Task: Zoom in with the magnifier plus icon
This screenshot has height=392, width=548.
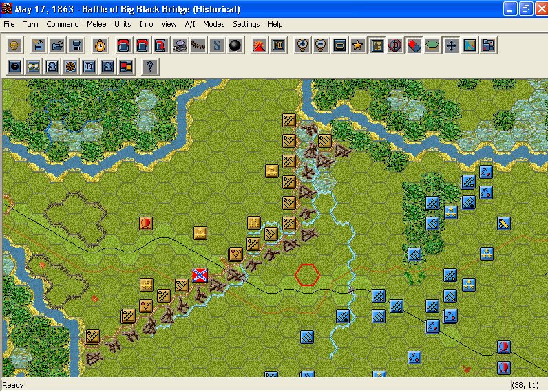Action: click(302, 46)
